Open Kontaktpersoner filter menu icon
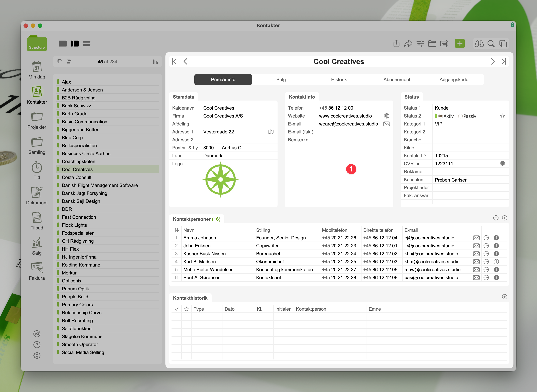537x392 pixels. coord(496,218)
